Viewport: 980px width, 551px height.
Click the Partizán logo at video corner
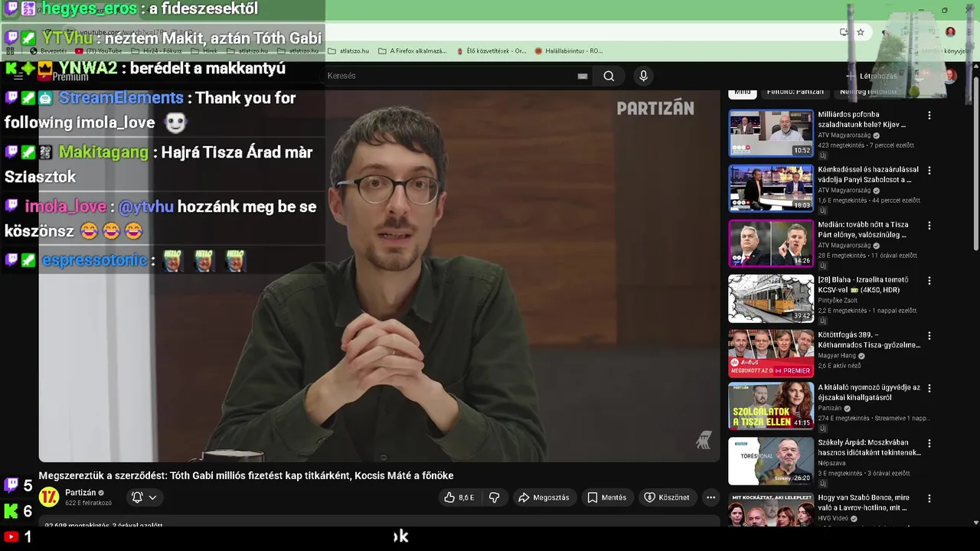(704, 439)
